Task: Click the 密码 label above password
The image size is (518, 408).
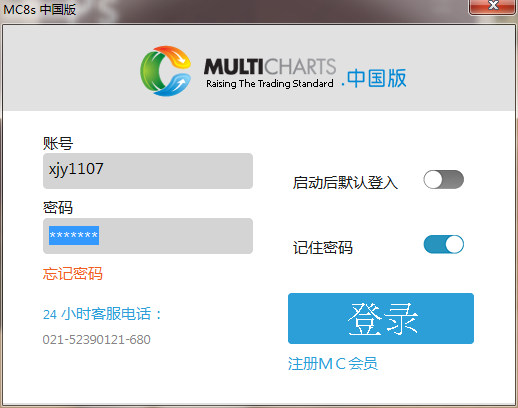Action: (58, 208)
